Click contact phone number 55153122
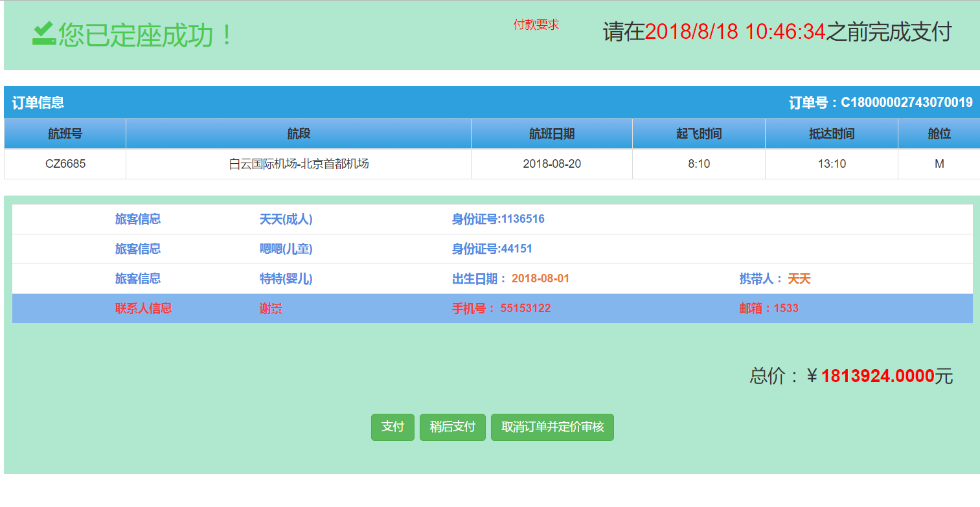This screenshot has height=507, width=980. 525,308
